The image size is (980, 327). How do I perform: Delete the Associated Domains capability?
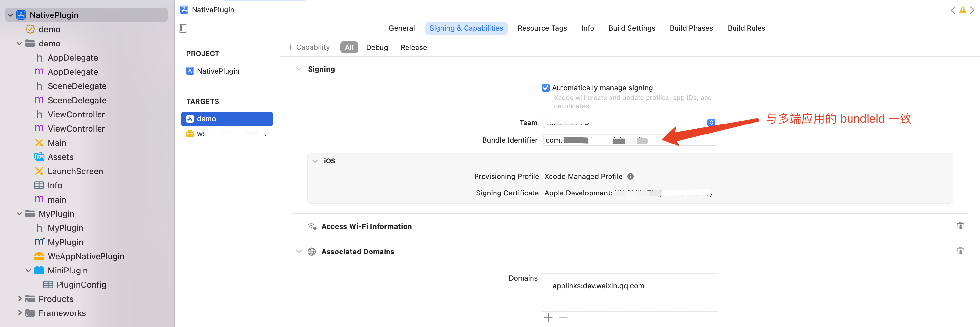[x=960, y=251]
